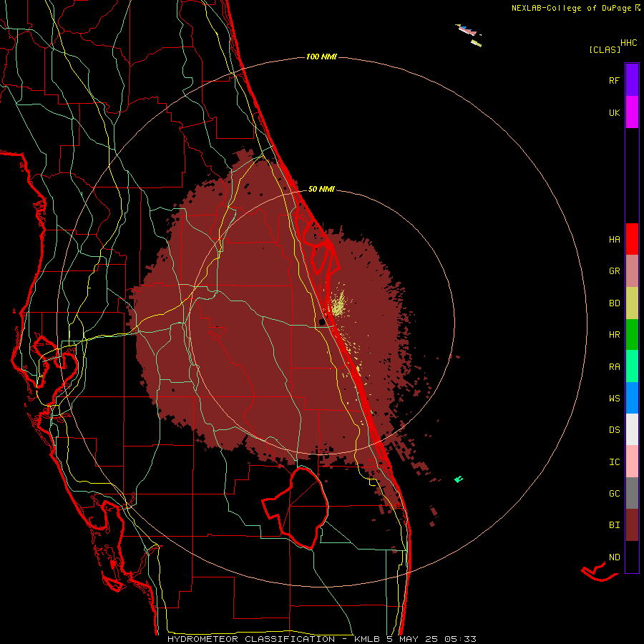
Task: Click the DS white legend swatch
Action: [x=632, y=429]
